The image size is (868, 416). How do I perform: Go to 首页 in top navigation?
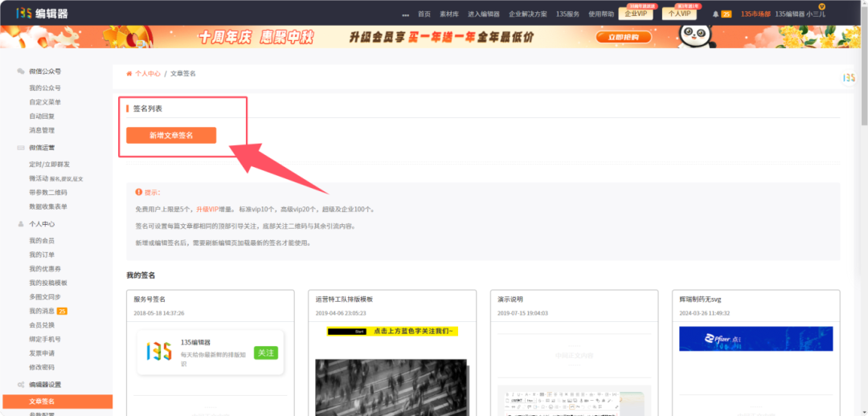click(424, 14)
